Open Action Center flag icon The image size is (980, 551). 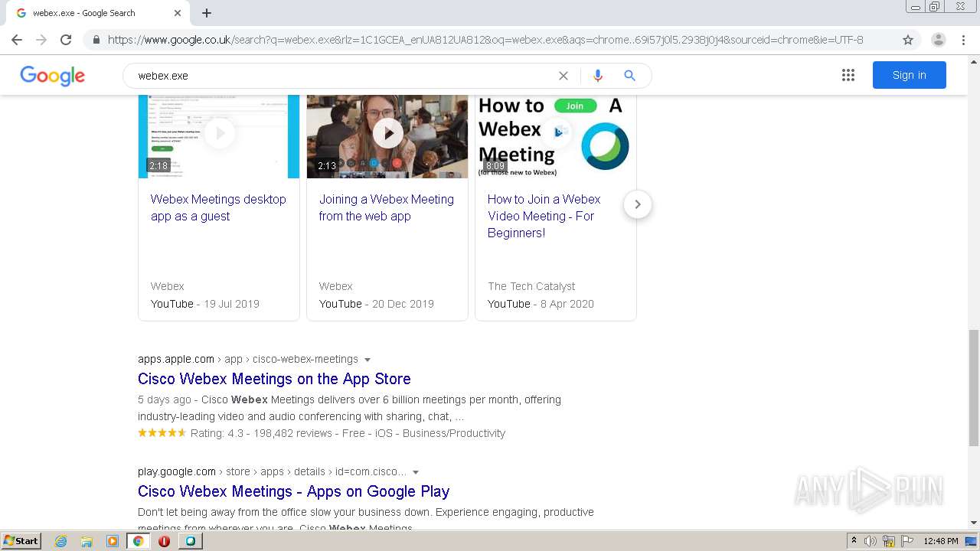[x=907, y=541]
